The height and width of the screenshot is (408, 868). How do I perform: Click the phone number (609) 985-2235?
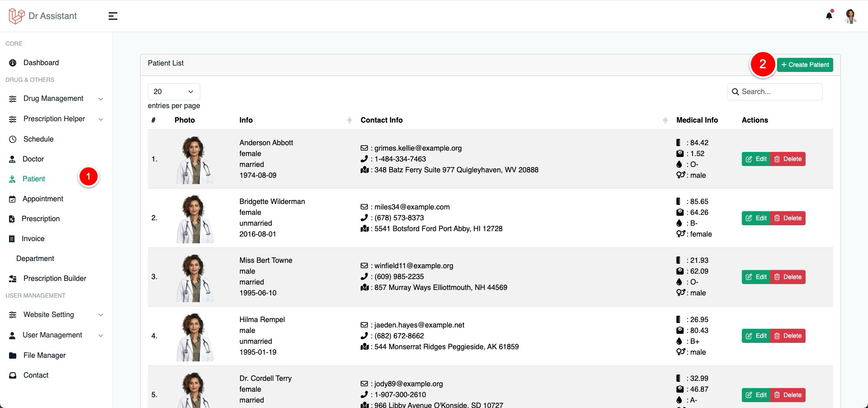click(x=399, y=277)
